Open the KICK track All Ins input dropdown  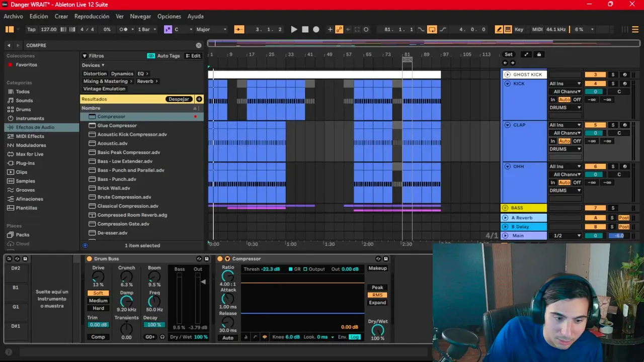pos(566,83)
